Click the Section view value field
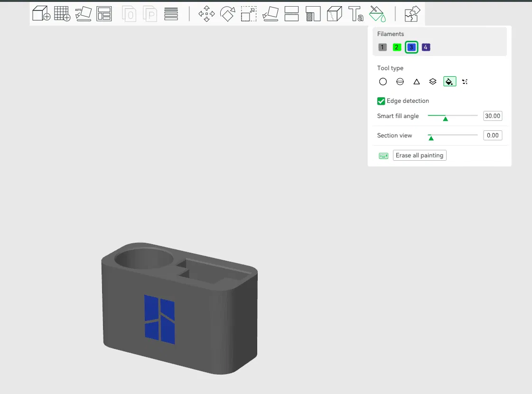The image size is (532, 394). [x=493, y=136]
